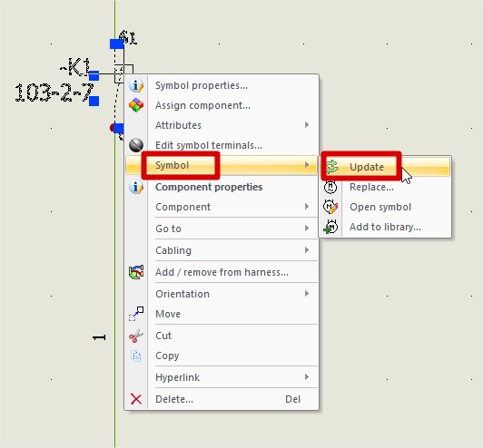The height and width of the screenshot is (448, 483).
Task: Click the Edit symbol terminals sphere icon
Action: coord(136,145)
